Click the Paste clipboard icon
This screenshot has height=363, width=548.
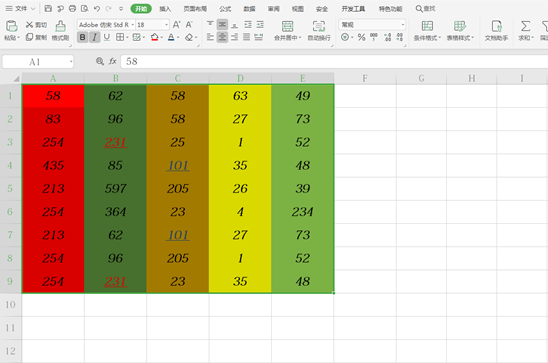pos(12,26)
